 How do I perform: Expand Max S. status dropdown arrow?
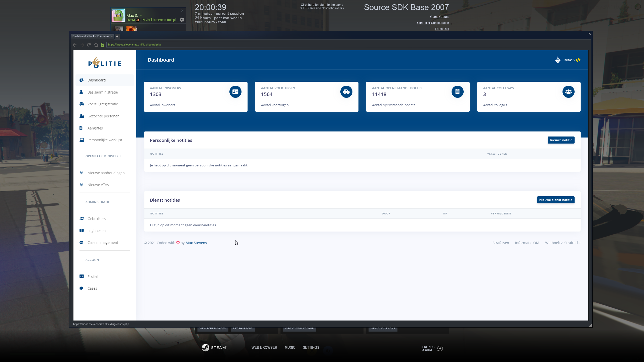(141, 16)
